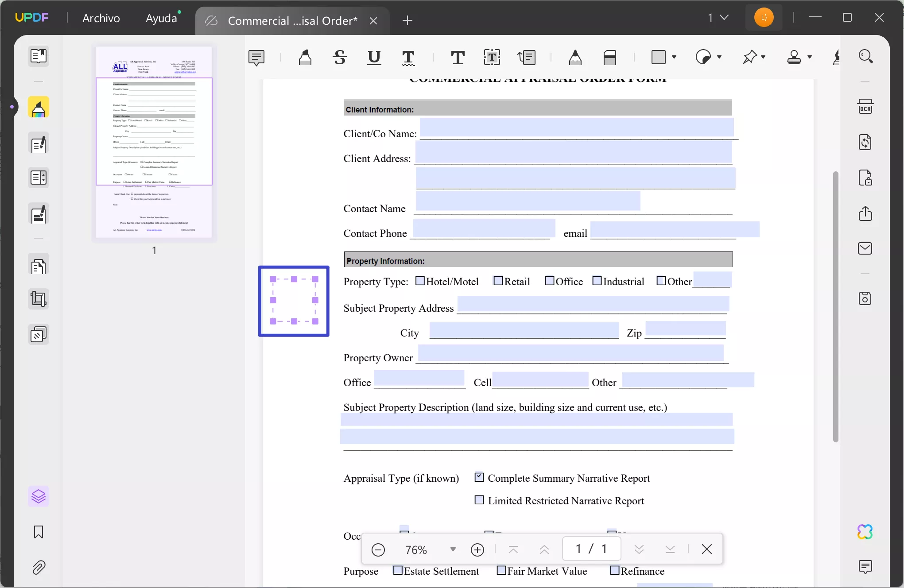Screen dimensions: 904x588
Task: Send the file by email icon
Action: pyautogui.click(x=865, y=248)
